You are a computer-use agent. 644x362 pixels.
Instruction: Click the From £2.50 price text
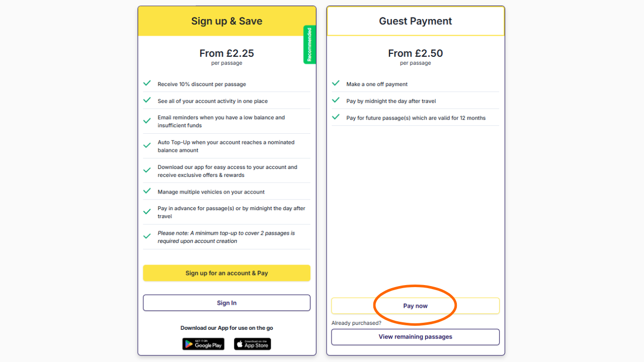[x=415, y=53]
